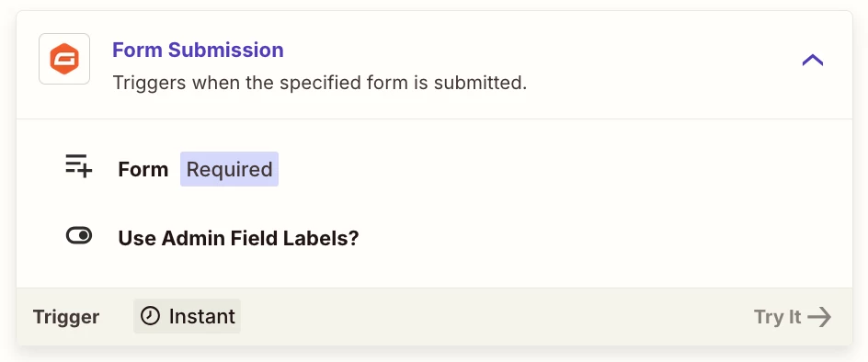Click the Try It link
The width and height of the screenshot is (868, 362).
[x=793, y=317]
